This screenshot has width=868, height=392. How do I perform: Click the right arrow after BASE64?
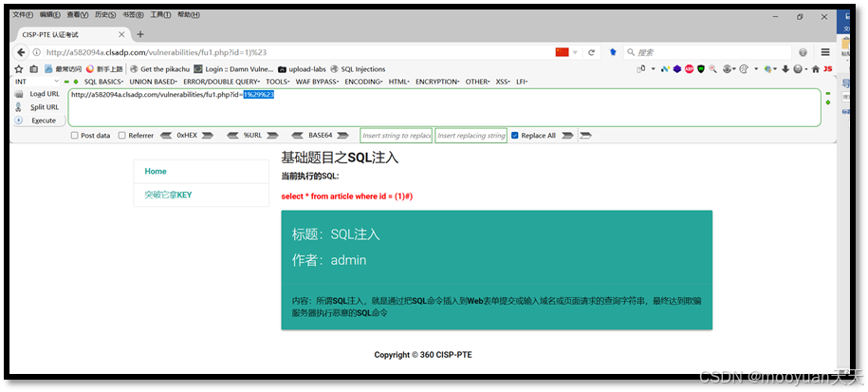(x=342, y=135)
